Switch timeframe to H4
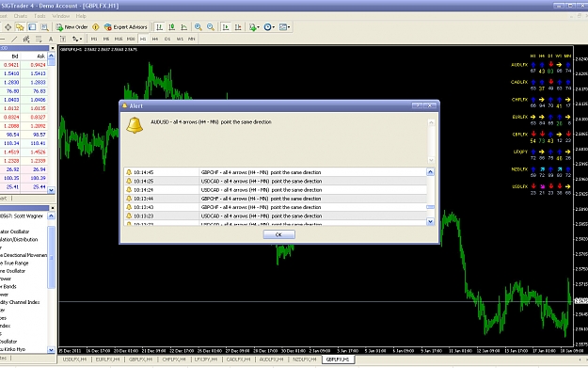Image resolution: width=588 pixels, height=368 pixels. click(155, 39)
